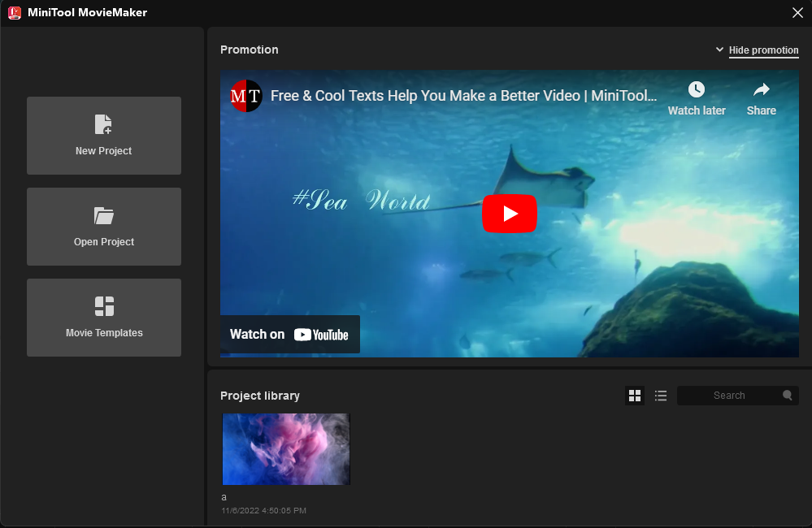Play the YouTube promotion video
This screenshot has width=812, height=528.
tap(510, 214)
